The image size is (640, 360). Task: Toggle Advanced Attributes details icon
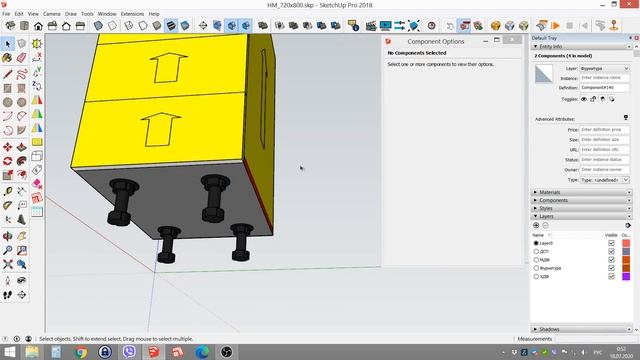(625, 118)
